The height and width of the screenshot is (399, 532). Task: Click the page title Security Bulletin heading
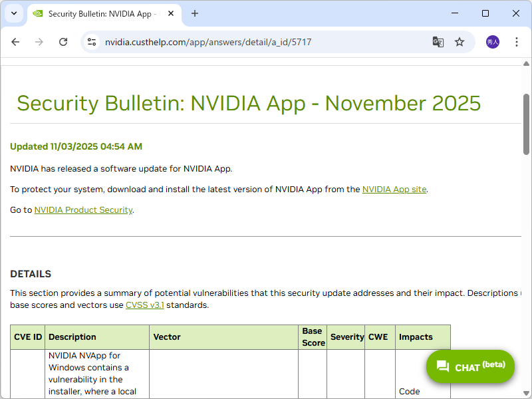tap(249, 103)
